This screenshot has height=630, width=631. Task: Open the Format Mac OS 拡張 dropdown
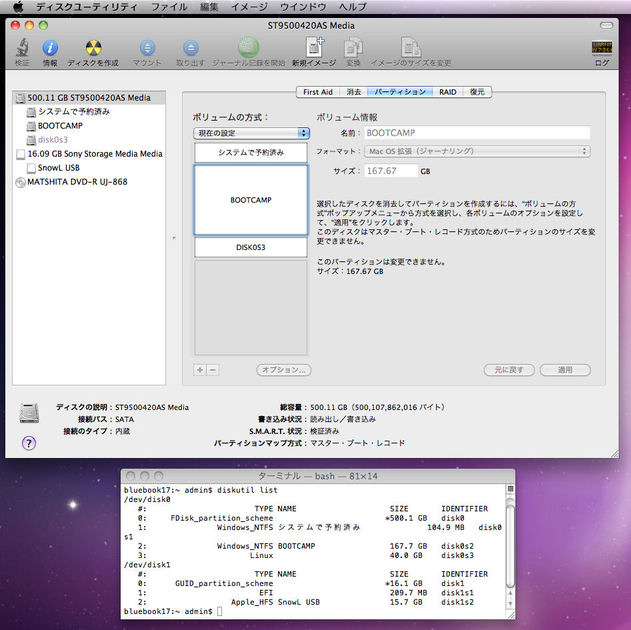[x=477, y=151]
